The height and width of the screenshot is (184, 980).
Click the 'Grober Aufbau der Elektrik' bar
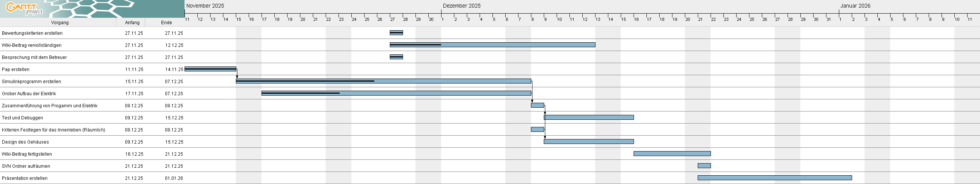point(396,93)
